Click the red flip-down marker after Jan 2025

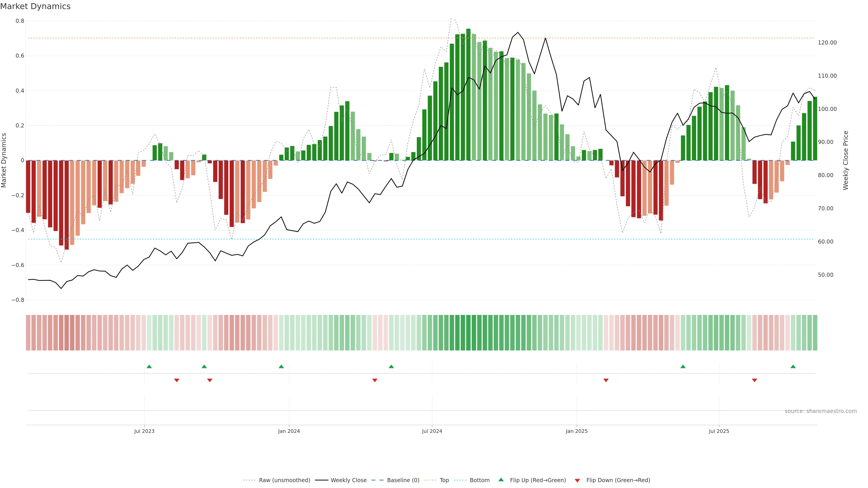click(606, 380)
